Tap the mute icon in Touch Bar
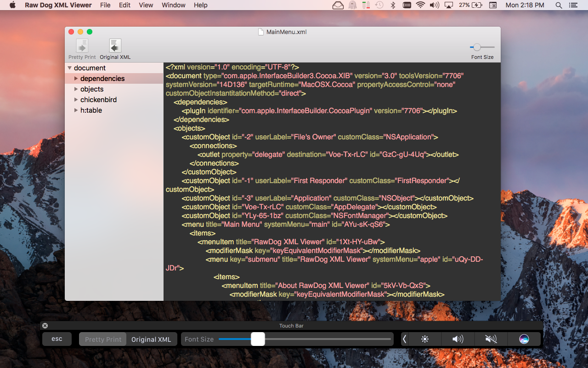The image size is (588, 368). 491,339
